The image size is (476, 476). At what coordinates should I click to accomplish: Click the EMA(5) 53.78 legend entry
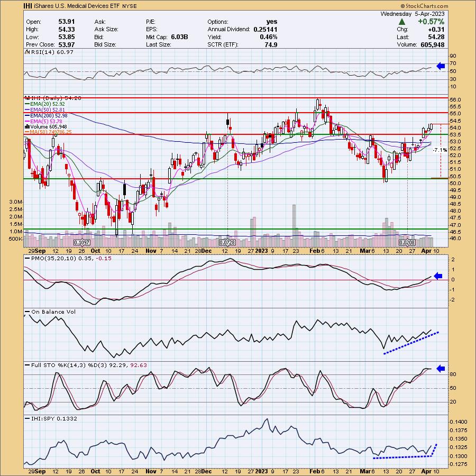(x=43, y=121)
